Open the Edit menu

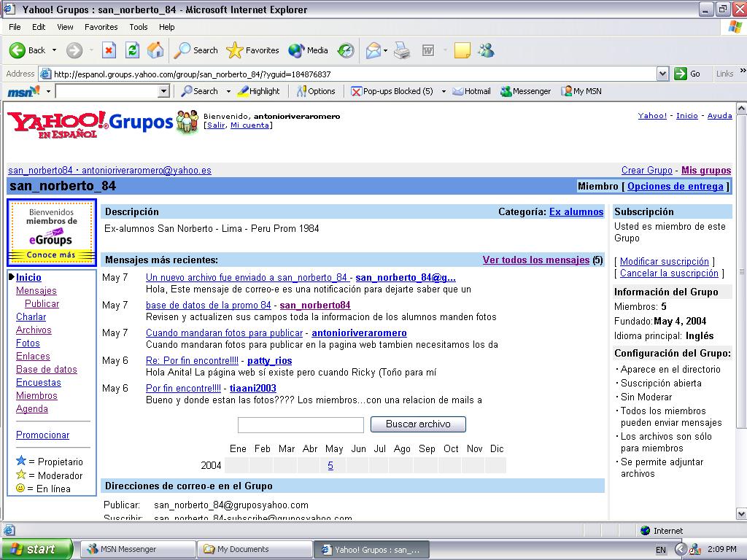click(39, 27)
